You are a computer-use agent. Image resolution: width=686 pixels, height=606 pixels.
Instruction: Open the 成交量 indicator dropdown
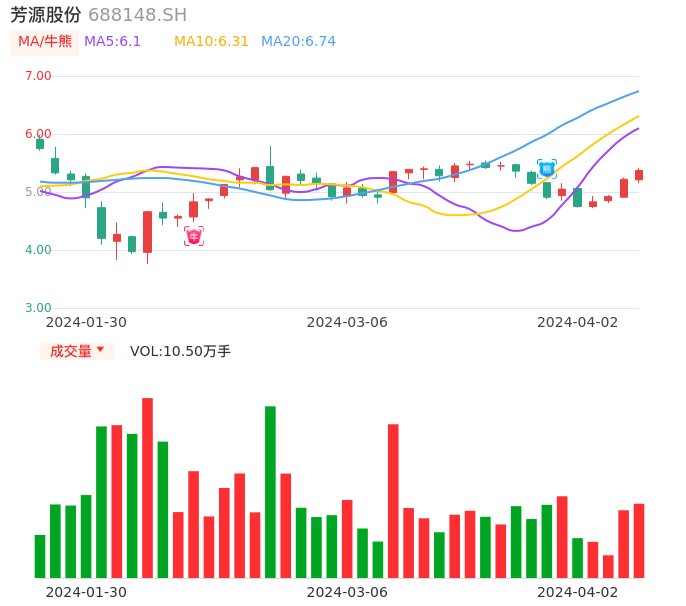(x=72, y=351)
